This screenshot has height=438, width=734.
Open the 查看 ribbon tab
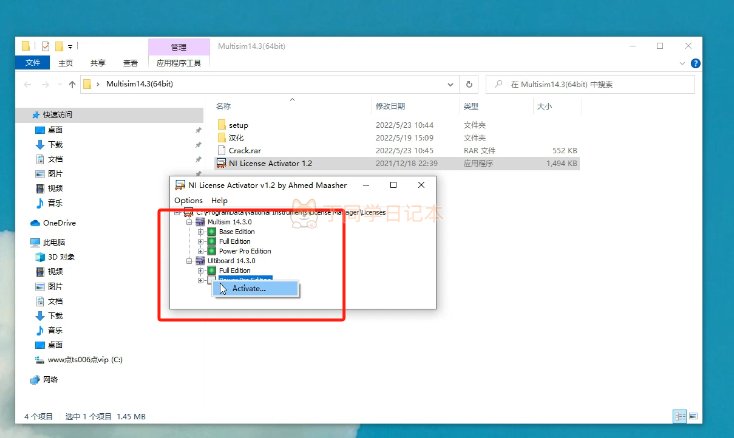click(130, 63)
